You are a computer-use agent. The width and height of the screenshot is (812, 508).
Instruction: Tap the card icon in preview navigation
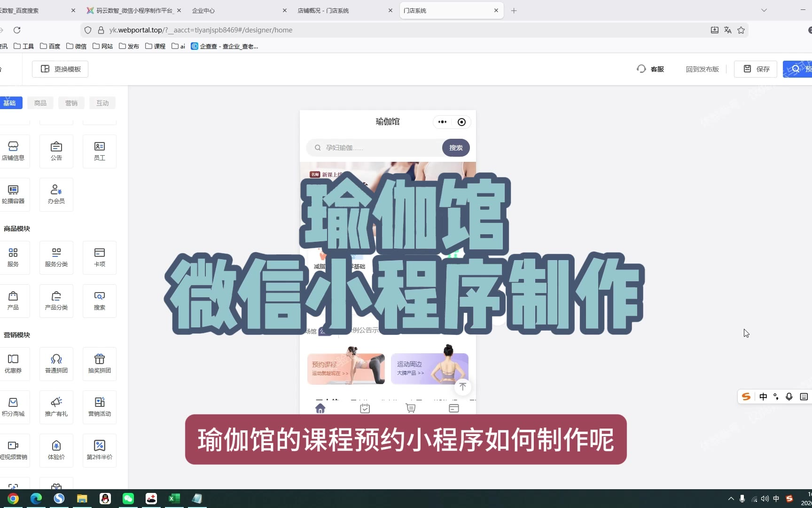(x=454, y=408)
